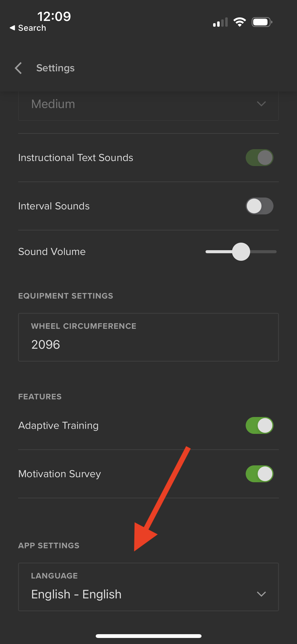Tap the Wi-Fi status icon
The width and height of the screenshot is (297, 644).
(x=240, y=22)
